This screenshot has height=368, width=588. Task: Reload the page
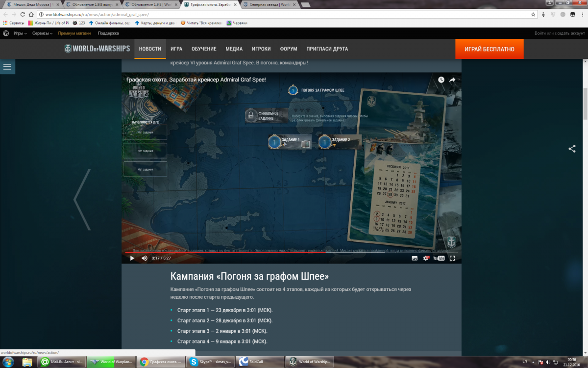click(23, 14)
